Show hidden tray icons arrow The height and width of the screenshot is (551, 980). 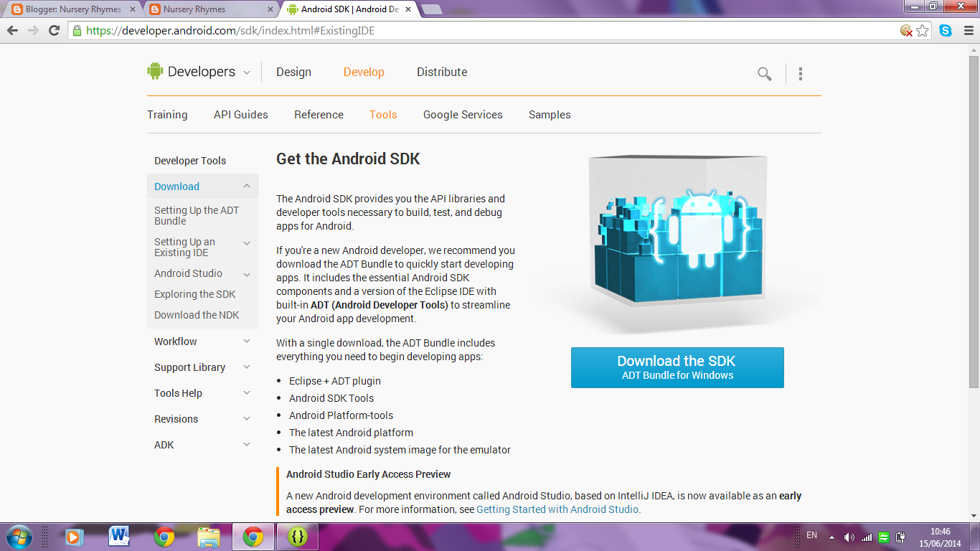click(x=831, y=537)
